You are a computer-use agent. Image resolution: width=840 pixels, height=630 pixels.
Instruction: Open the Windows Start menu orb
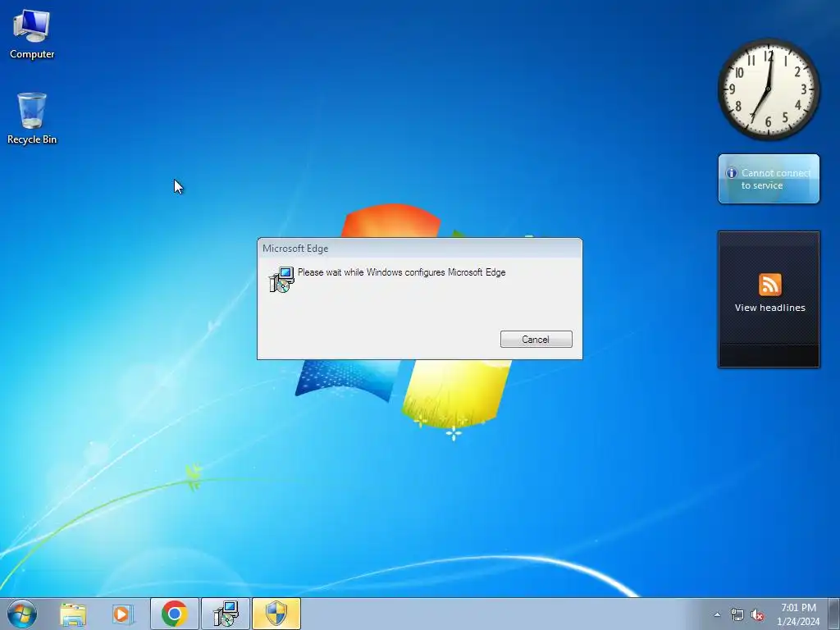(x=22, y=614)
